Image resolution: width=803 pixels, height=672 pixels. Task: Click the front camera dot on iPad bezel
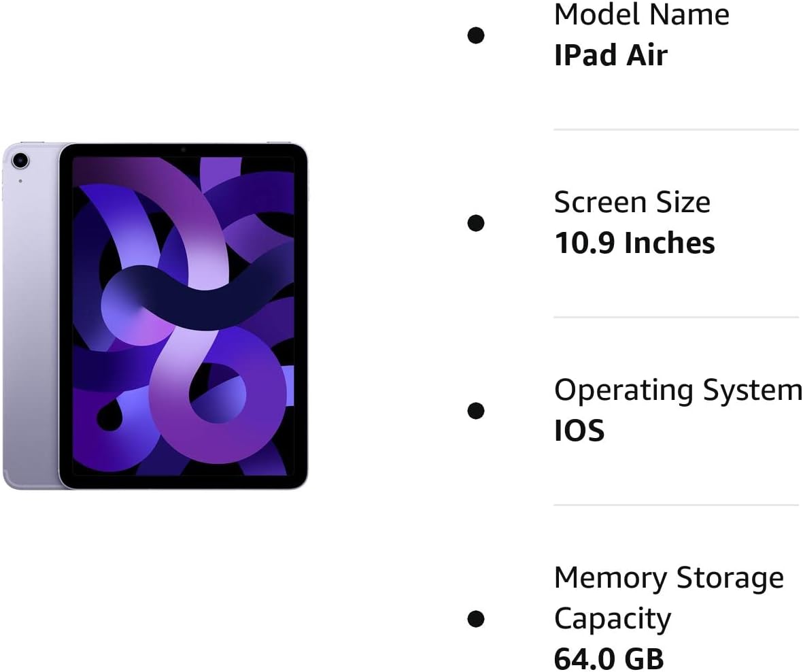(x=183, y=150)
